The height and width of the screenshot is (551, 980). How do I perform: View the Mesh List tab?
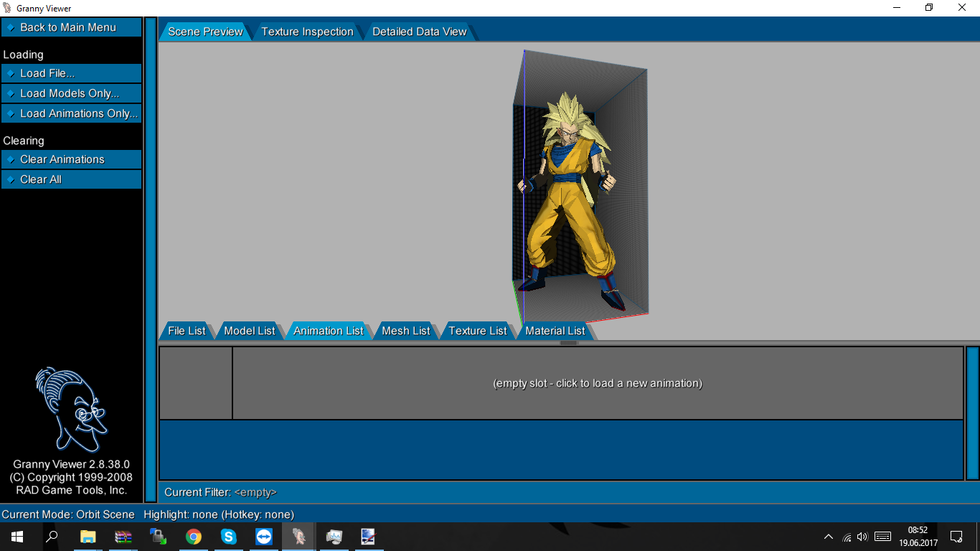[x=406, y=331]
